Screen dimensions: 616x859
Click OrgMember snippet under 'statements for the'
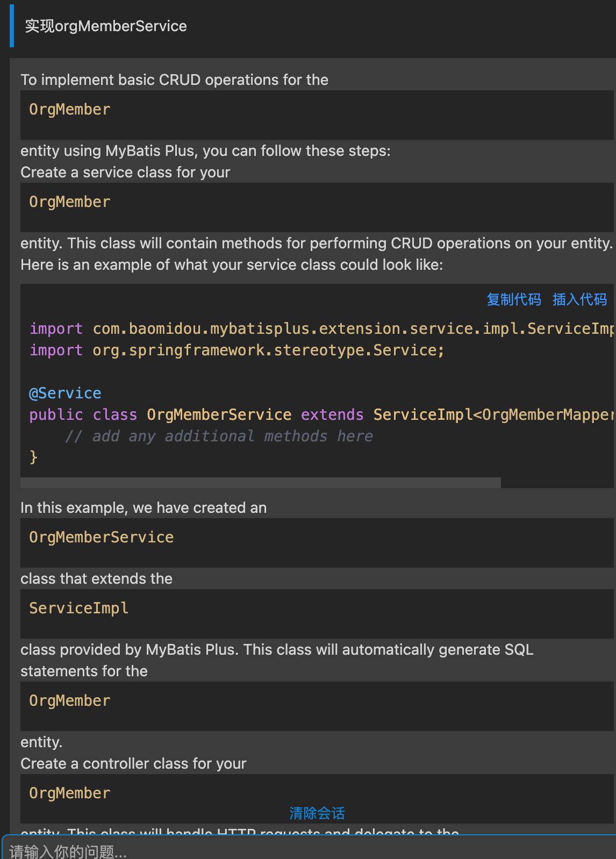coord(70,700)
